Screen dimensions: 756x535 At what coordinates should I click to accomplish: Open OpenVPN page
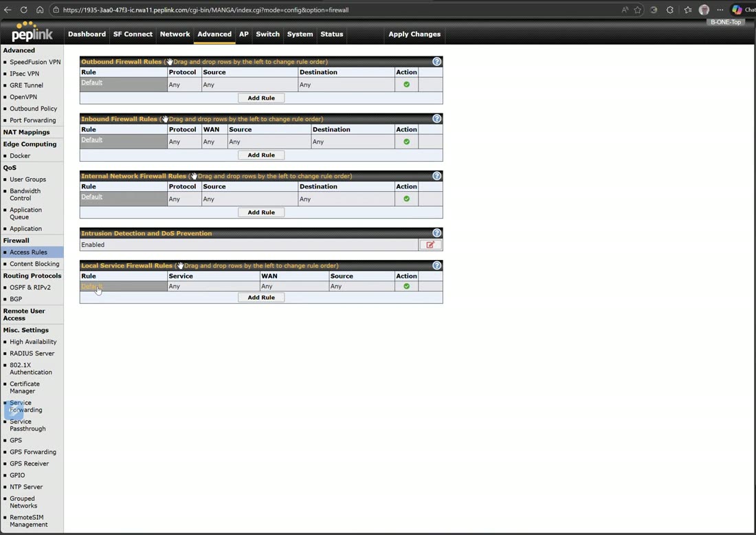[23, 97]
